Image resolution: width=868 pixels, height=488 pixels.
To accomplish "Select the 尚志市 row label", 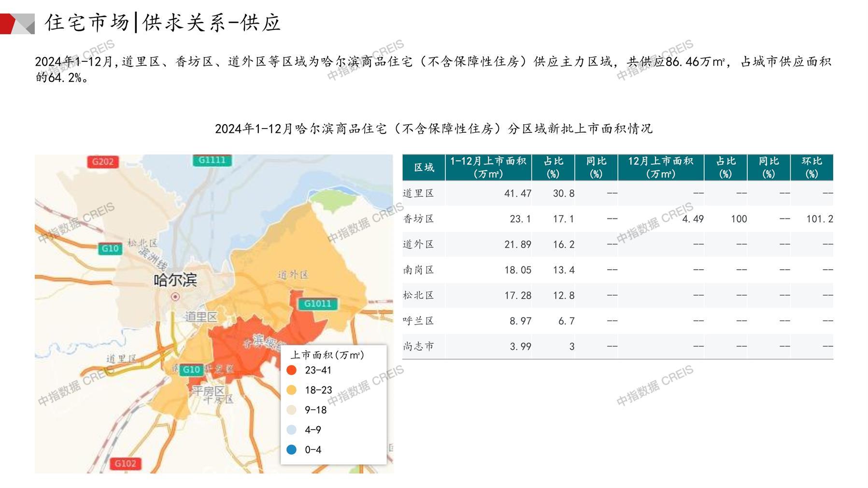I will click(x=418, y=346).
